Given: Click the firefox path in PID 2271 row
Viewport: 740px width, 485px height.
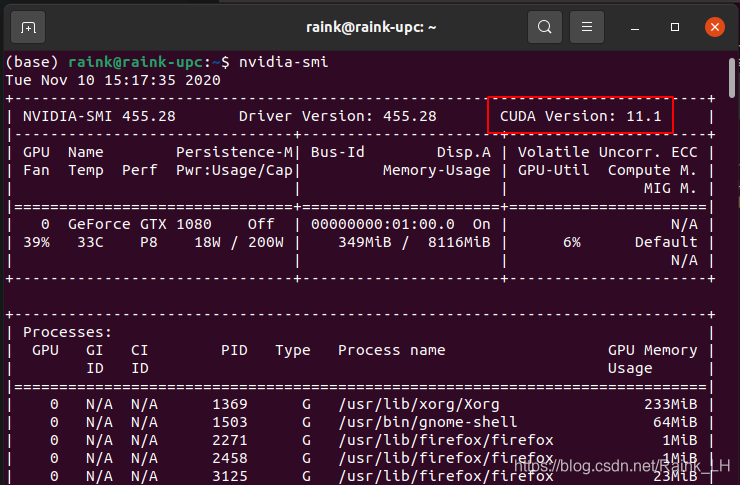Looking at the screenshot, I should 446,440.
